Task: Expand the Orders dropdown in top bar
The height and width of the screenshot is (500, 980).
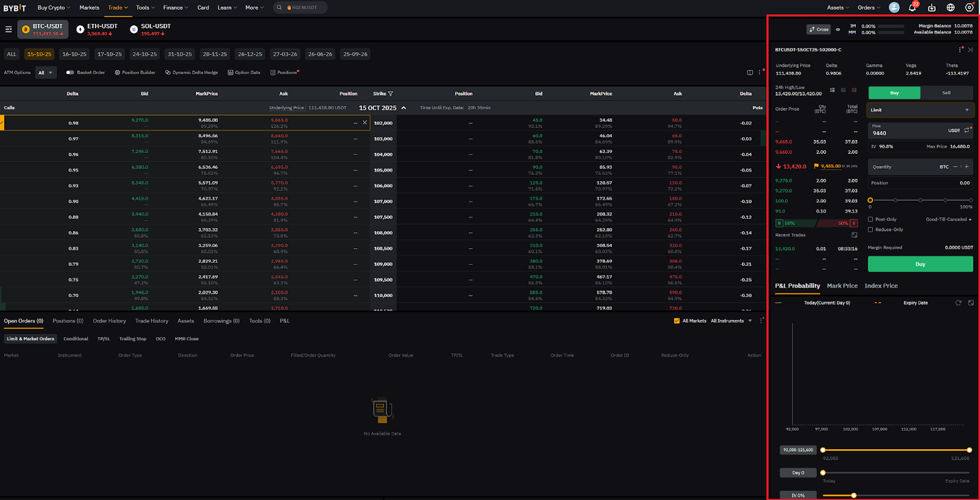Action: coord(869,8)
